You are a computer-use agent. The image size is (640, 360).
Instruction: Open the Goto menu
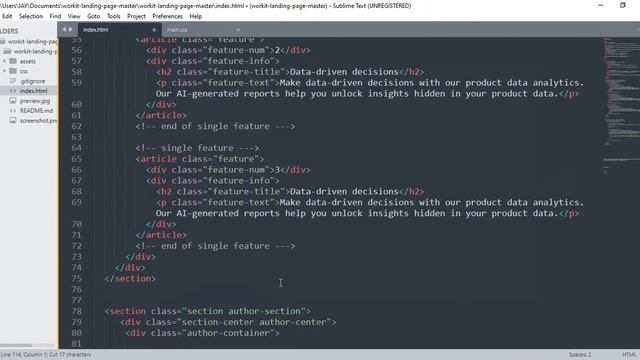(93, 16)
